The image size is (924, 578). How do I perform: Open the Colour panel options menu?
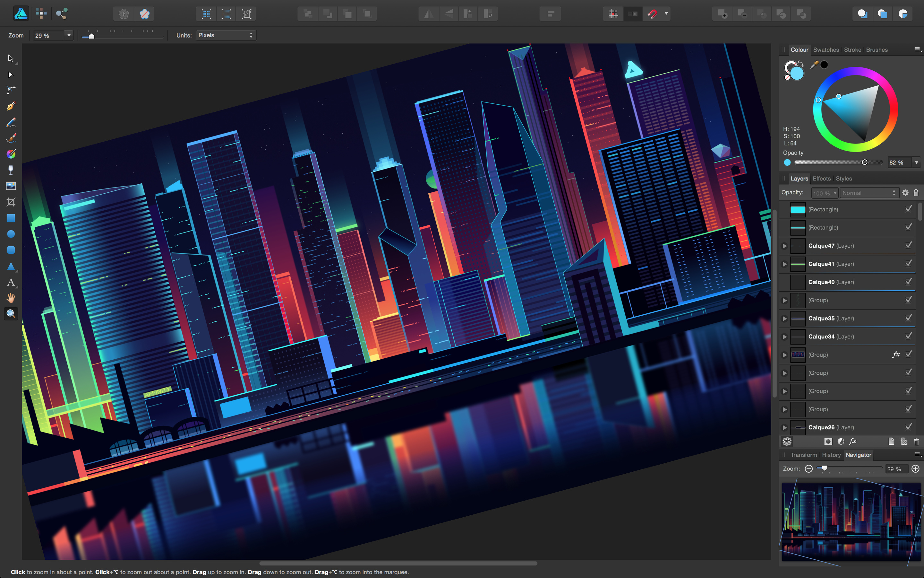[x=918, y=50]
